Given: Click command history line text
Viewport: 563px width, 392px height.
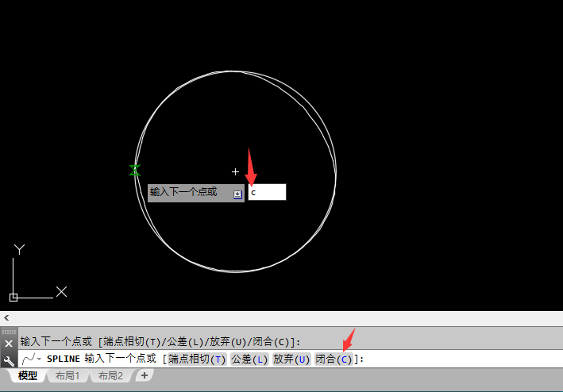Looking at the screenshot, I should pyautogui.click(x=160, y=341).
